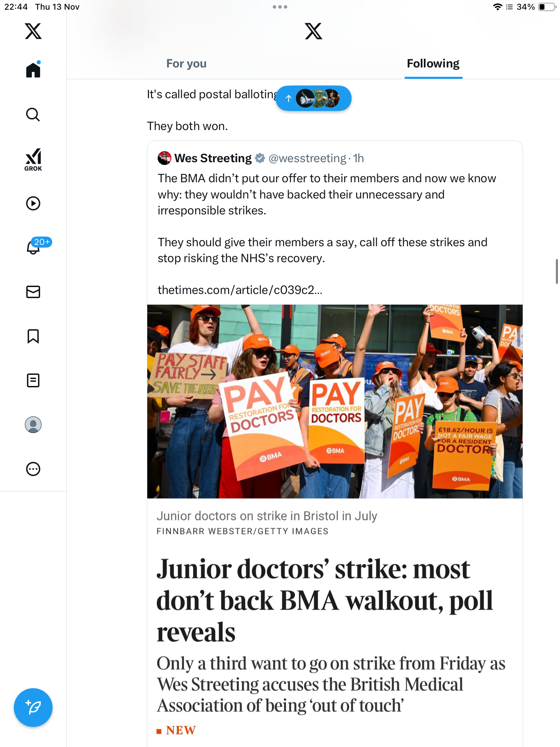The image size is (560, 747).
Task: Open the @wesstreeting handle
Action: (x=307, y=158)
